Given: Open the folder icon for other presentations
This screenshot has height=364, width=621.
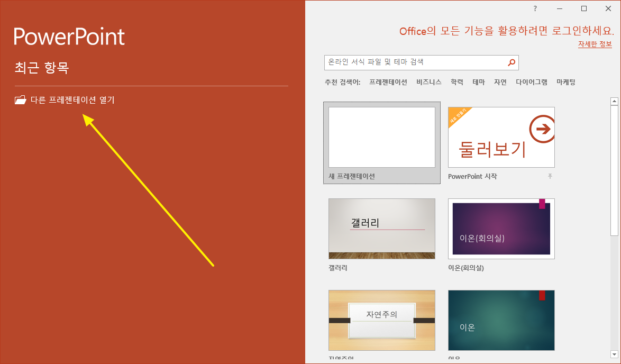Looking at the screenshot, I should [20, 100].
